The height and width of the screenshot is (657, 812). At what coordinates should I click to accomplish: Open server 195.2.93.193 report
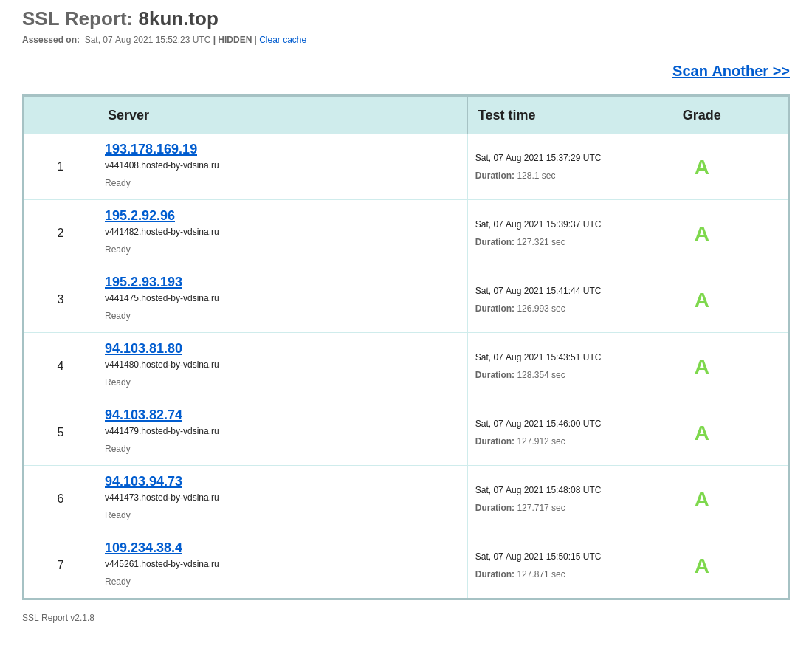click(x=143, y=282)
